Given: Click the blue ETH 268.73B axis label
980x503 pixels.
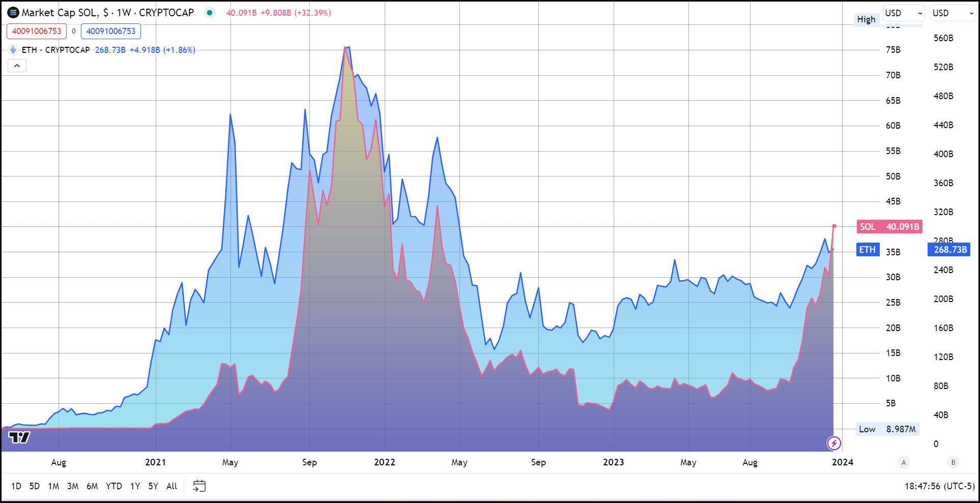Looking at the screenshot, I should pyautogui.click(x=950, y=250).
